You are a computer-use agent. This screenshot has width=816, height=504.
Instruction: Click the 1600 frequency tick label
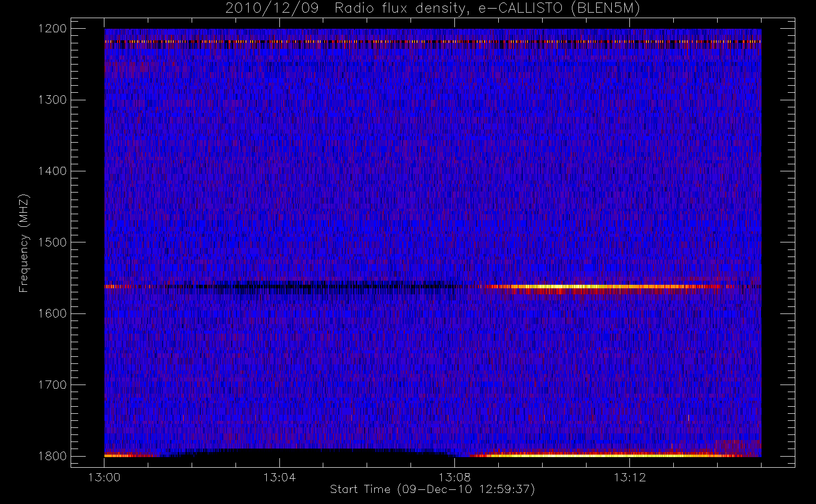click(52, 313)
